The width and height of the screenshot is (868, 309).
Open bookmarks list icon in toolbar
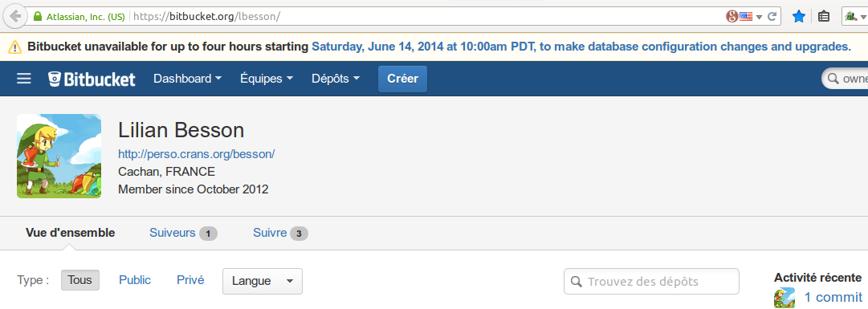(x=824, y=17)
